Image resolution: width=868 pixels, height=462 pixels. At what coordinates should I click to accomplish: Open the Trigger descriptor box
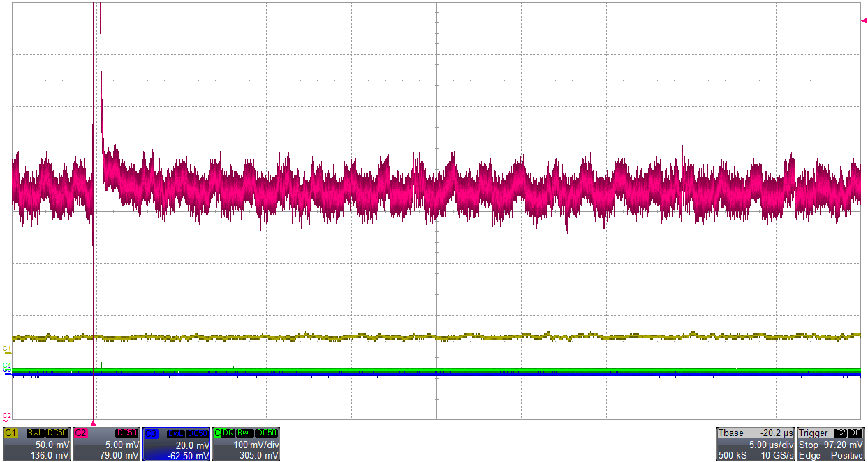831,445
